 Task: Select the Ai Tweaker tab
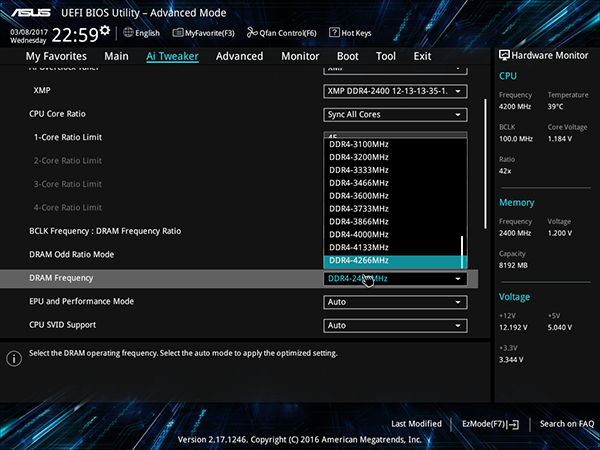click(172, 56)
